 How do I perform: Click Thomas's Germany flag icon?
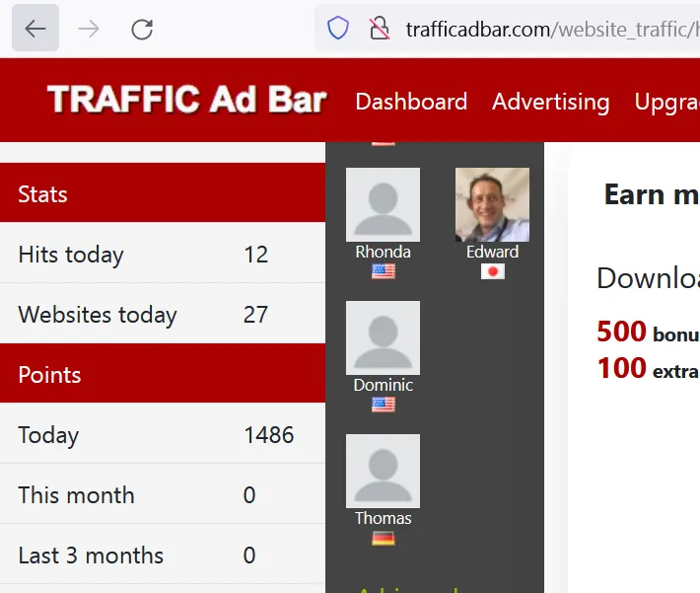[x=384, y=538]
